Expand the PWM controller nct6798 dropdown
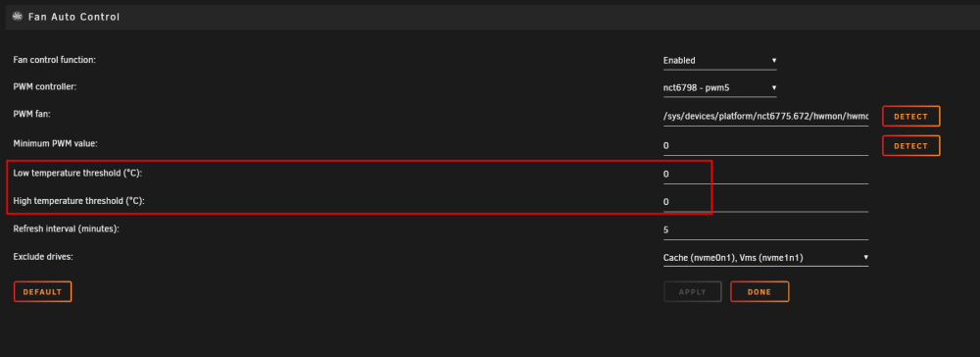The image size is (980, 357). point(720,88)
